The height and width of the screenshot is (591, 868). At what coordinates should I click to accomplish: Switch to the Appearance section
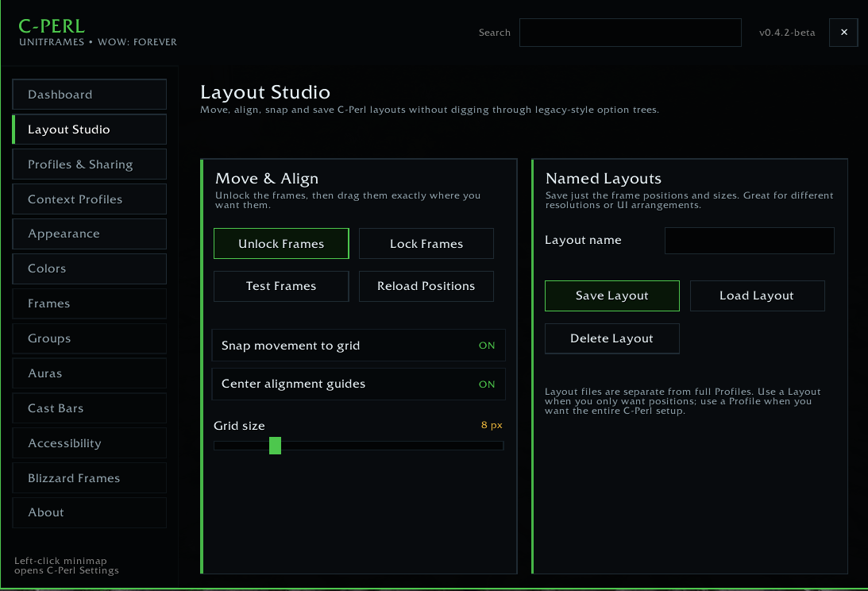[x=89, y=234]
